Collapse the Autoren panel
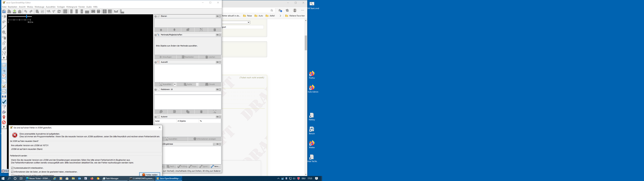The width and height of the screenshot is (644, 181). 155,117
